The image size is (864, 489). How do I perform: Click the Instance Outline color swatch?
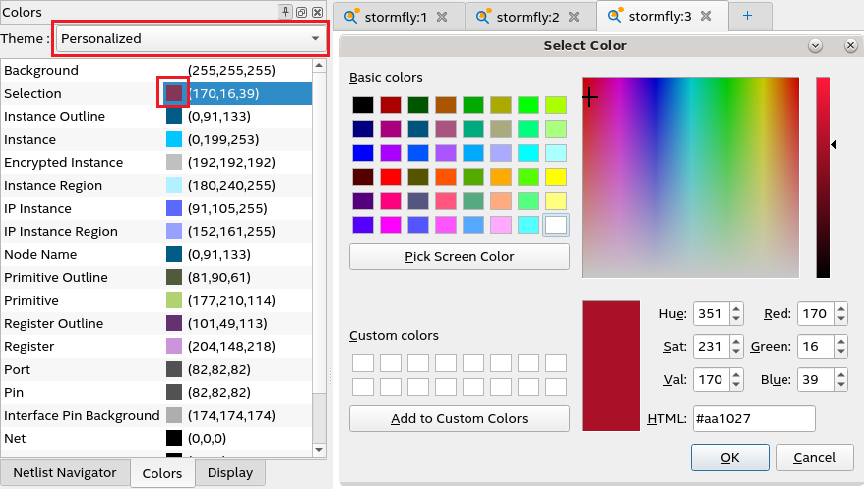pyautogui.click(x=174, y=116)
